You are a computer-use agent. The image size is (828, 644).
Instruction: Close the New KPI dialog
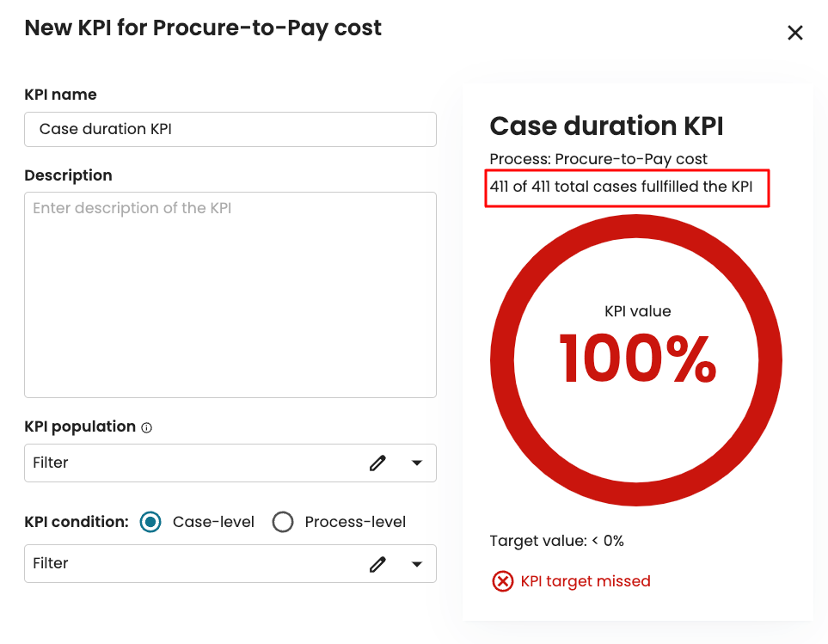click(x=795, y=33)
